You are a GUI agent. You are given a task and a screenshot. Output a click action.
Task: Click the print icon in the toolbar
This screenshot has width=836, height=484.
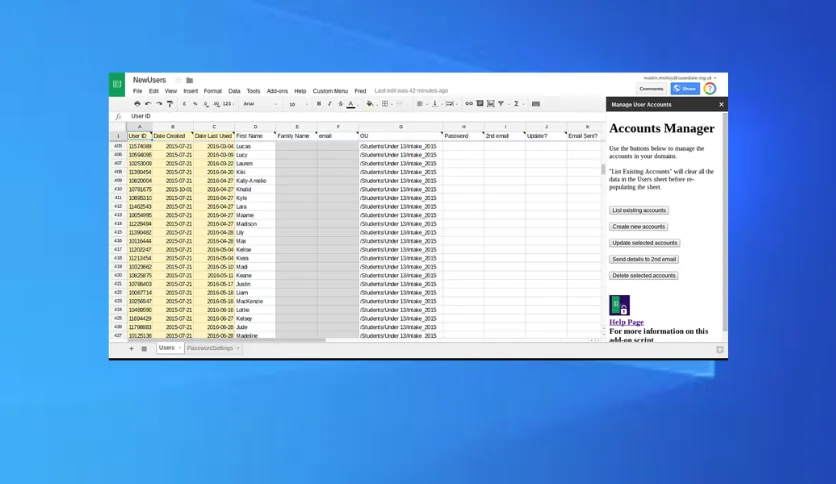point(137,104)
